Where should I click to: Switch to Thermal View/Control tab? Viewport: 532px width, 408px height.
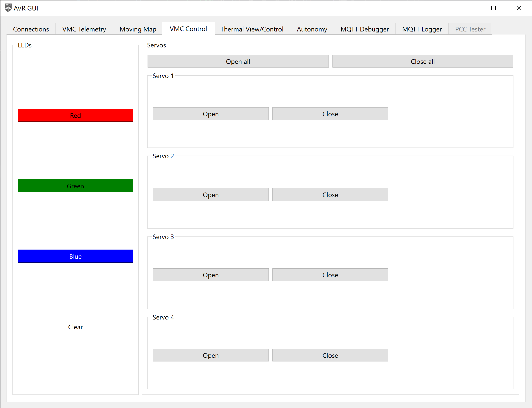[253, 29]
